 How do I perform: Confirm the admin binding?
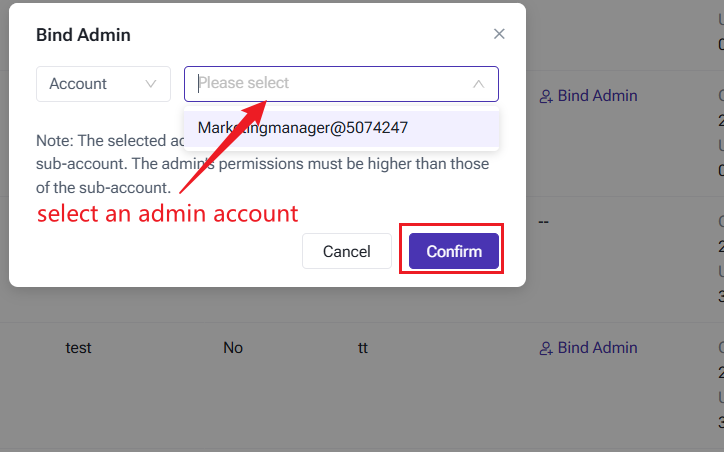pyautogui.click(x=454, y=252)
